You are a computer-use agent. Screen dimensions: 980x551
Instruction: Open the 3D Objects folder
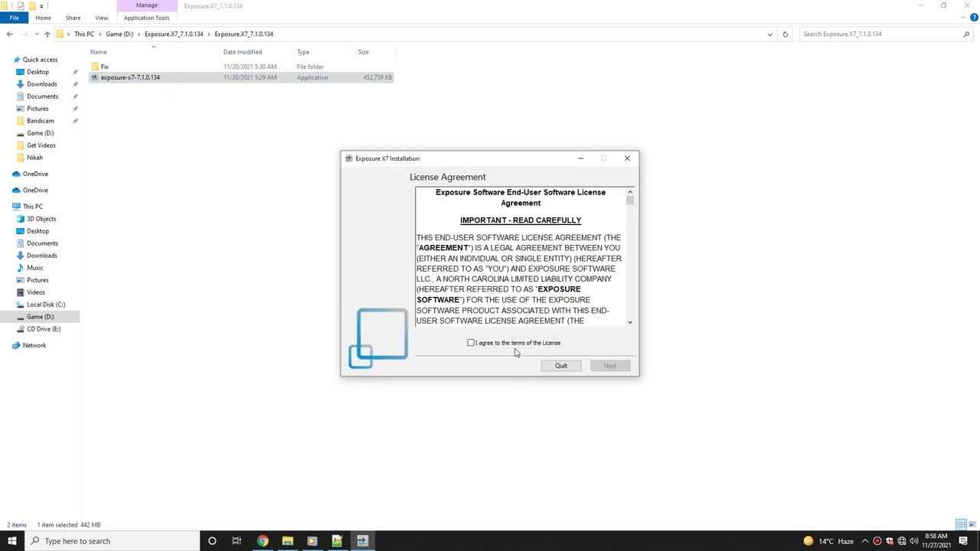pos(41,219)
